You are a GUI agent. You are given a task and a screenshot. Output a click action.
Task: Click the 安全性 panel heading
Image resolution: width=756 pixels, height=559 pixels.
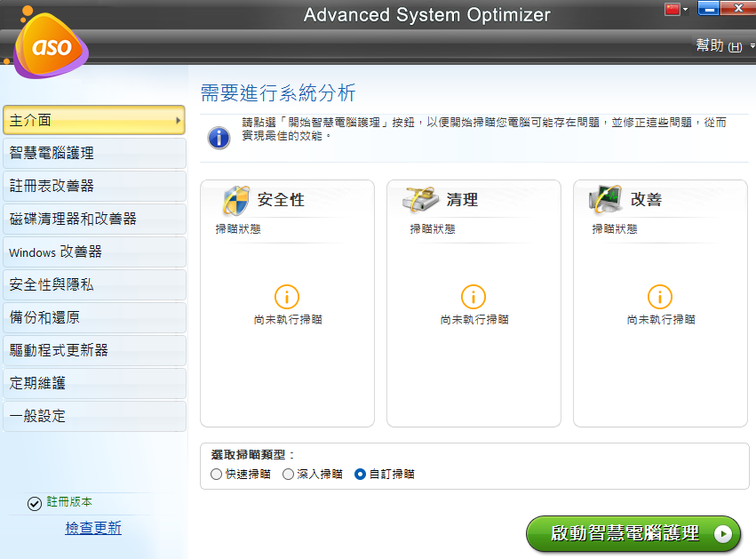(281, 200)
